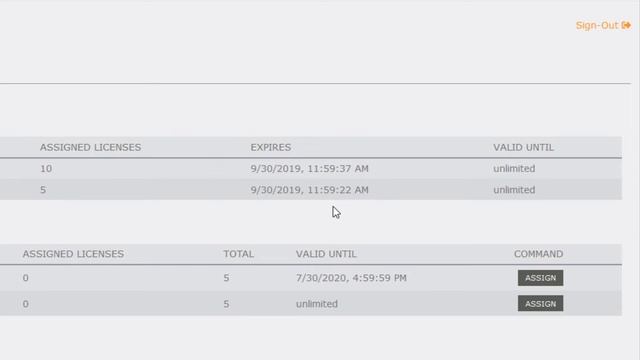Click the TOTAL column header
Image resolution: width=640 pixels, height=360 pixels.
point(238,254)
